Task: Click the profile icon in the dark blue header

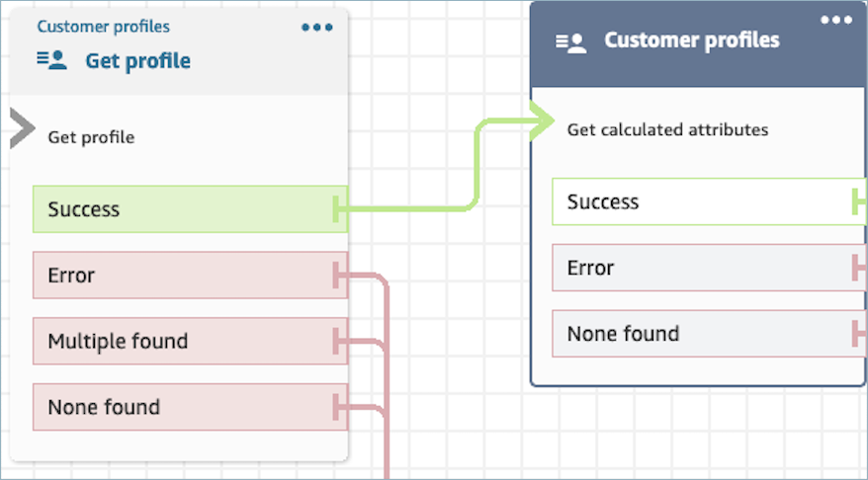Action: click(x=570, y=41)
